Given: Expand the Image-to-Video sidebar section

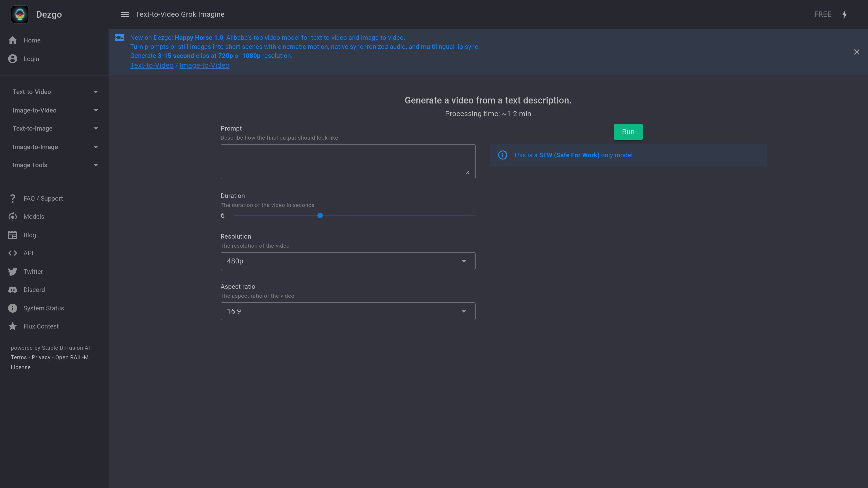Looking at the screenshot, I should click(54, 110).
